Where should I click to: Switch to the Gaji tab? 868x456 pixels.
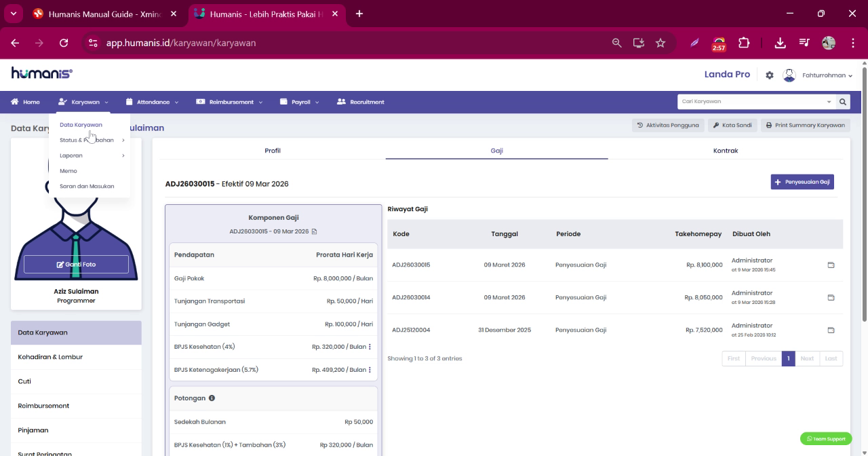pyautogui.click(x=496, y=151)
